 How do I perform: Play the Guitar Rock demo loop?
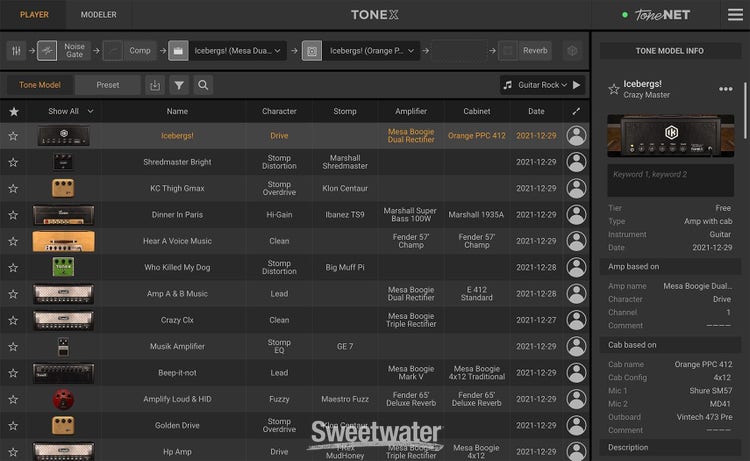(x=576, y=85)
